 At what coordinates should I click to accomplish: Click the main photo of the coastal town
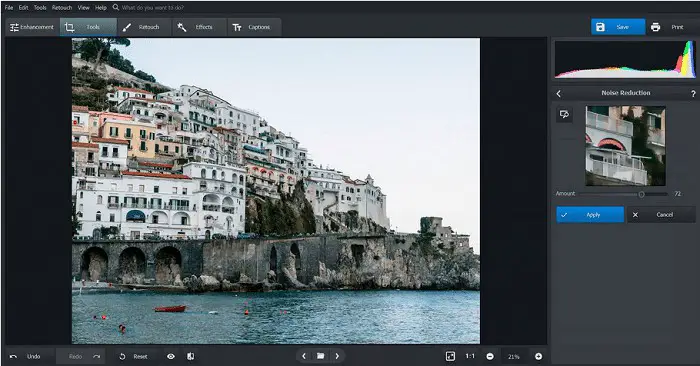(276, 191)
